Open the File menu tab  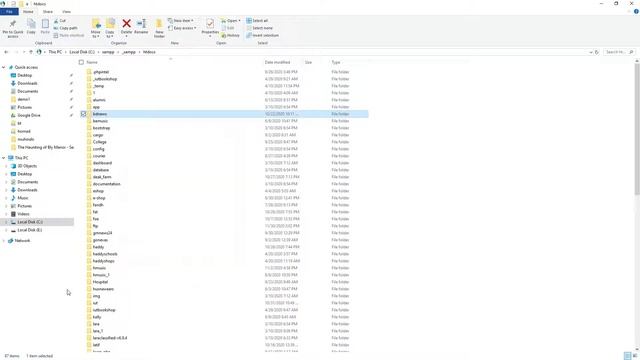tap(9, 11)
